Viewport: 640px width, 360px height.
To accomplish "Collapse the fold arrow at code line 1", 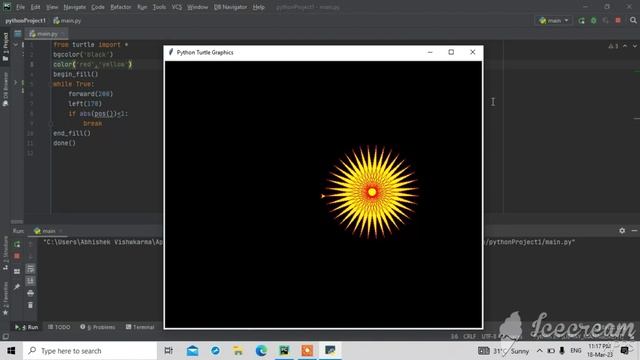I will coord(16,44).
